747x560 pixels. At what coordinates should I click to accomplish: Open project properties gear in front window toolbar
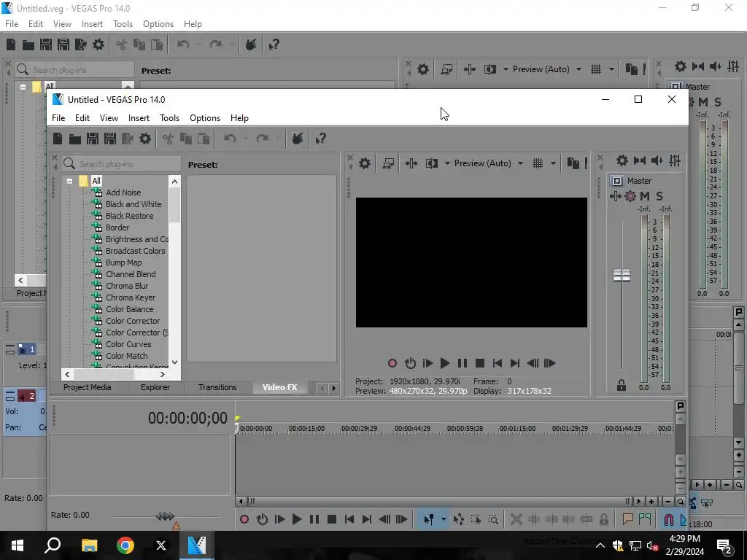[x=145, y=139]
